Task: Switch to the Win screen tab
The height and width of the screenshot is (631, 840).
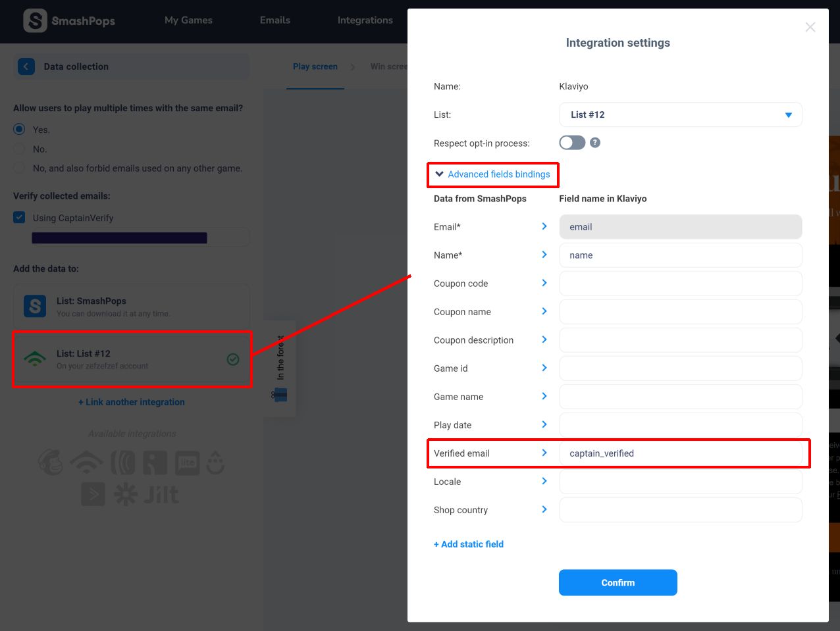Action: click(389, 66)
